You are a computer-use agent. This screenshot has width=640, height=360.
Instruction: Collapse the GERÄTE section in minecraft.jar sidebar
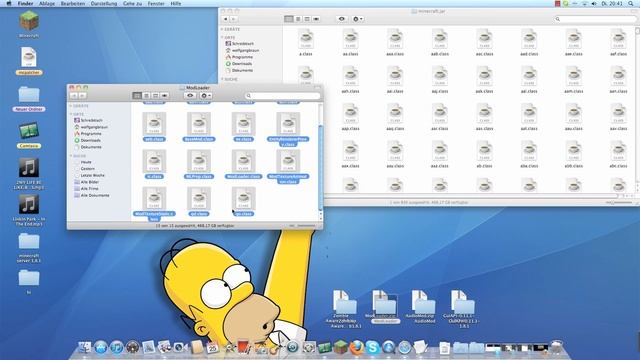tap(222, 29)
